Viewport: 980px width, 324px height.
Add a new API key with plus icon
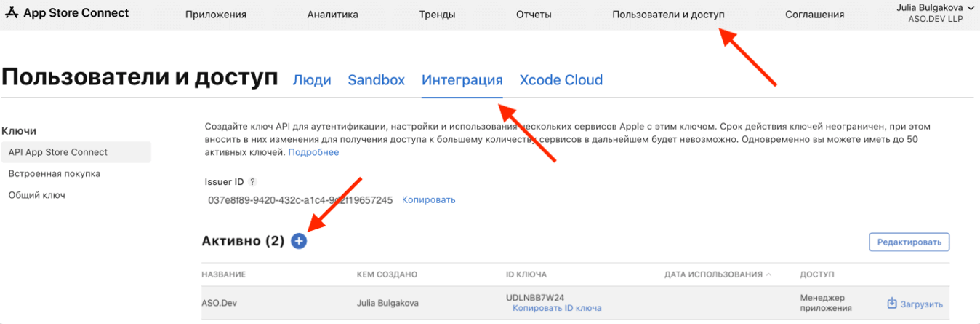pyautogui.click(x=299, y=241)
